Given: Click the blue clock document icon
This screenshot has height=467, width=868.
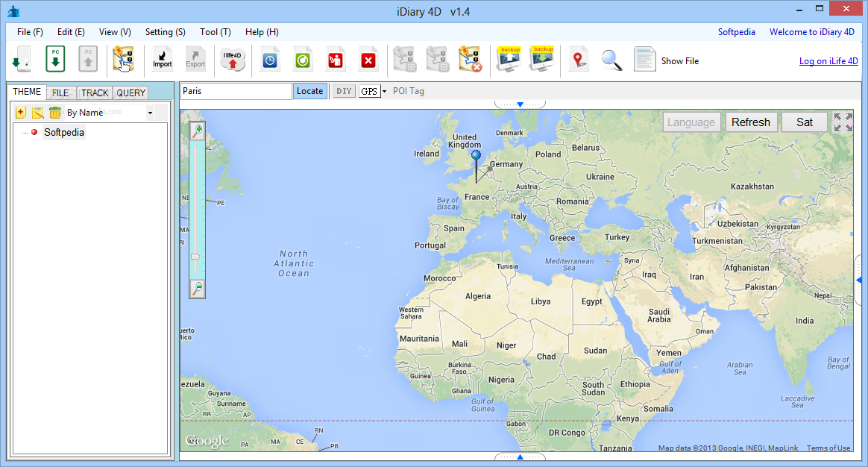Looking at the screenshot, I should click(270, 60).
